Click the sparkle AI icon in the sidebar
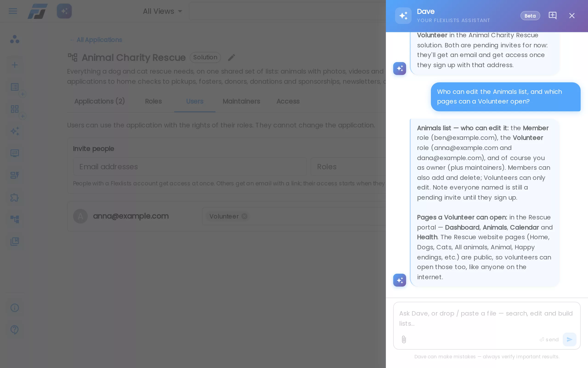 tap(14, 131)
